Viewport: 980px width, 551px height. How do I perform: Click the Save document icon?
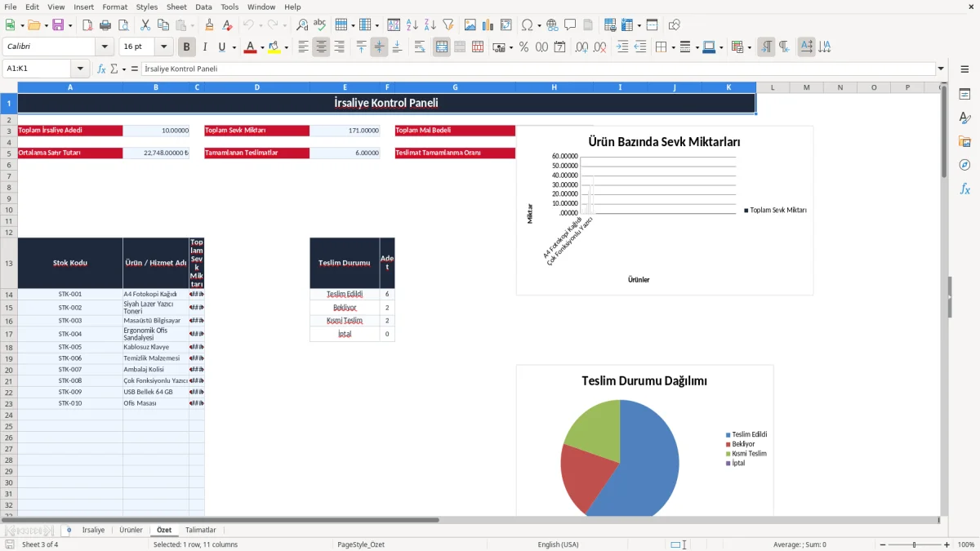click(58, 25)
